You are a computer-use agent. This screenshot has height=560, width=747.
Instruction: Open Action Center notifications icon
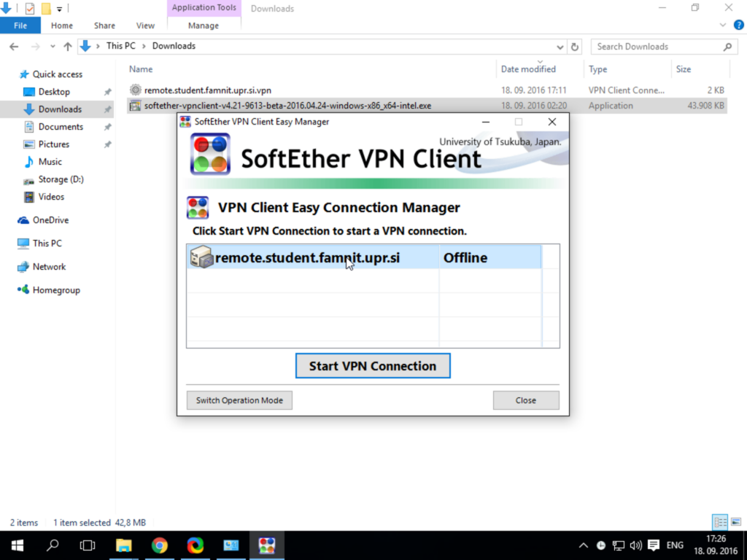coord(654,545)
